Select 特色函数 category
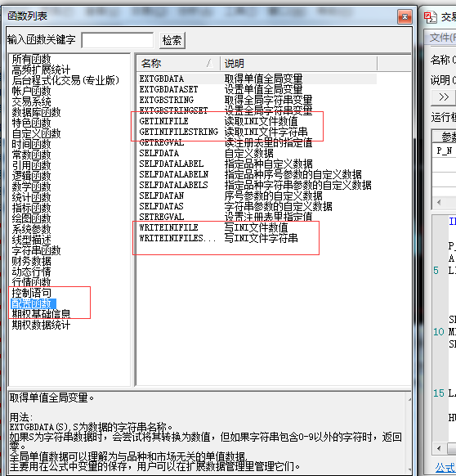456x476 pixels. [x=31, y=123]
